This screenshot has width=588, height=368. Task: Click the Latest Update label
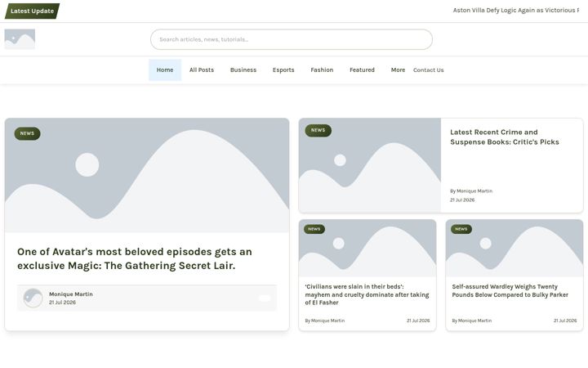pyautogui.click(x=32, y=11)
